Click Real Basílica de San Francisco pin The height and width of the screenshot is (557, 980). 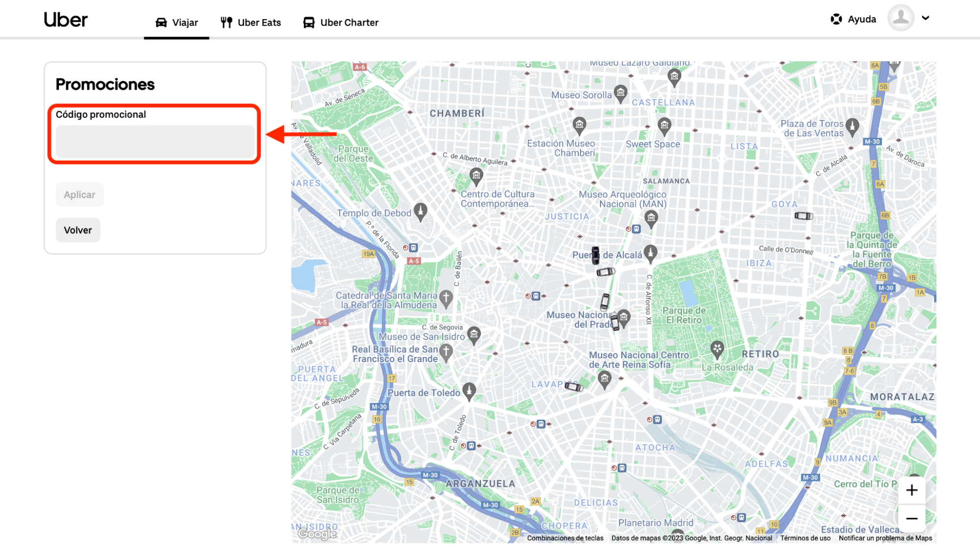(446, 352)
